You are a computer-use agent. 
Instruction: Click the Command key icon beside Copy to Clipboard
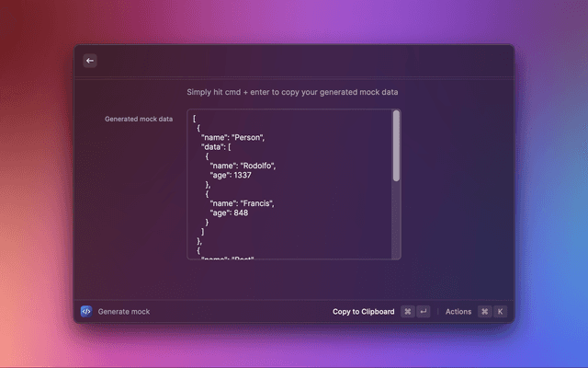[408, 312]
